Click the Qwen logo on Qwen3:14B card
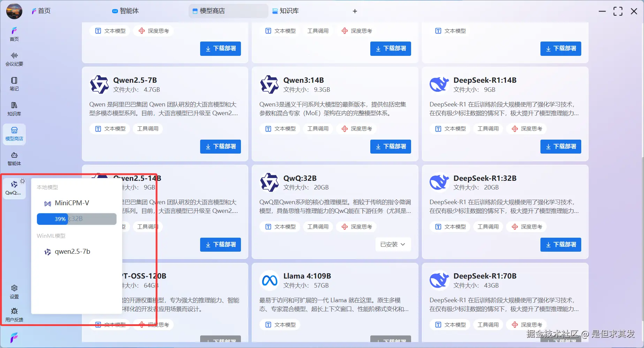This screenshot has height=348, width=644. [269, 84]
